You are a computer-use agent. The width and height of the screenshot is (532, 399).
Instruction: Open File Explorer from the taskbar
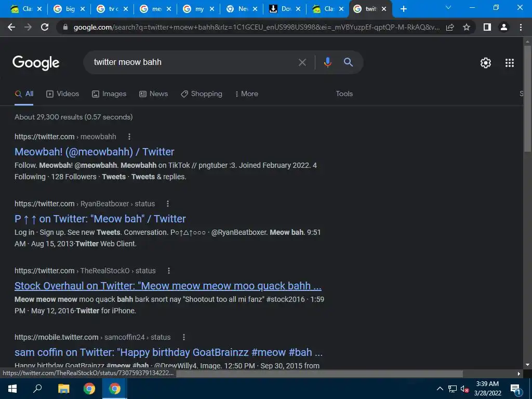click(63, 389)
